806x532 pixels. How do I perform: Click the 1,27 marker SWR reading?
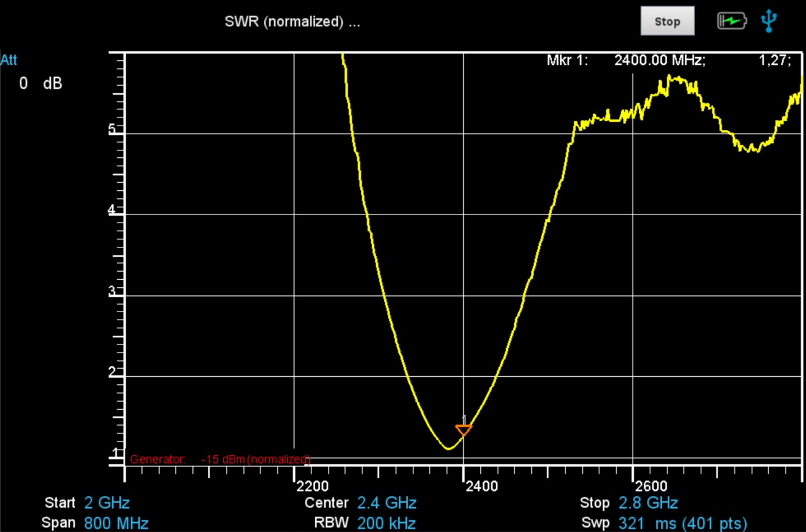[774, 60]
